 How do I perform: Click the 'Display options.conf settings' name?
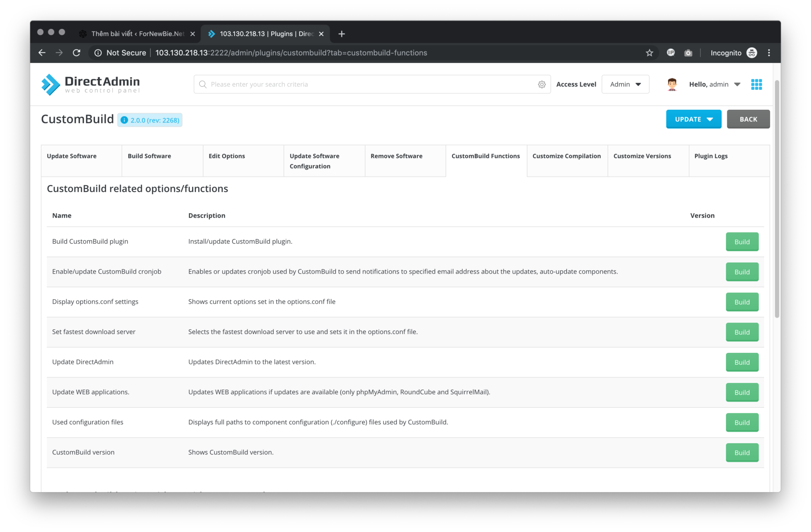(95, 302)
